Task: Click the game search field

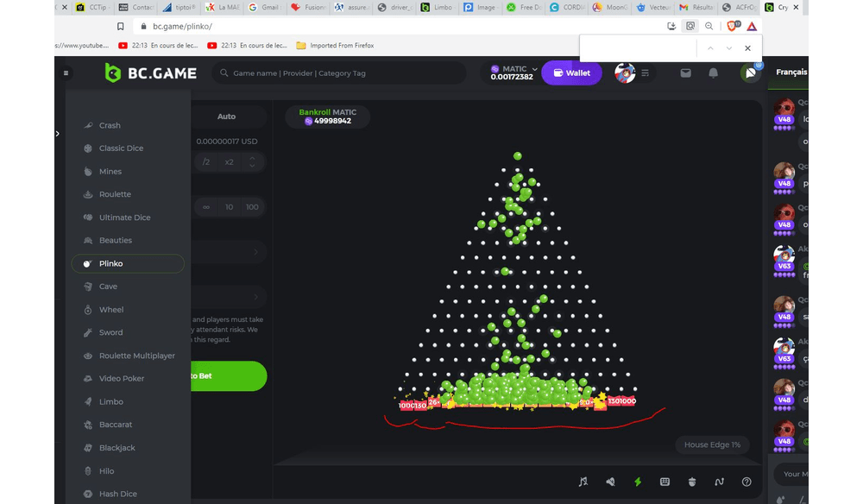Action: tap(345, 73)
